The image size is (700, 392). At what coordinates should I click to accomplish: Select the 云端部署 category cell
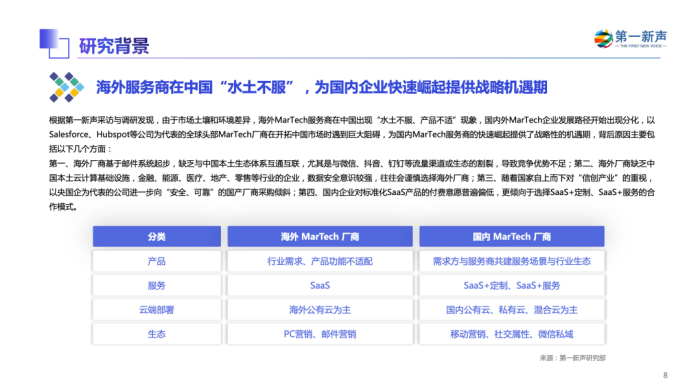(157, 309)
